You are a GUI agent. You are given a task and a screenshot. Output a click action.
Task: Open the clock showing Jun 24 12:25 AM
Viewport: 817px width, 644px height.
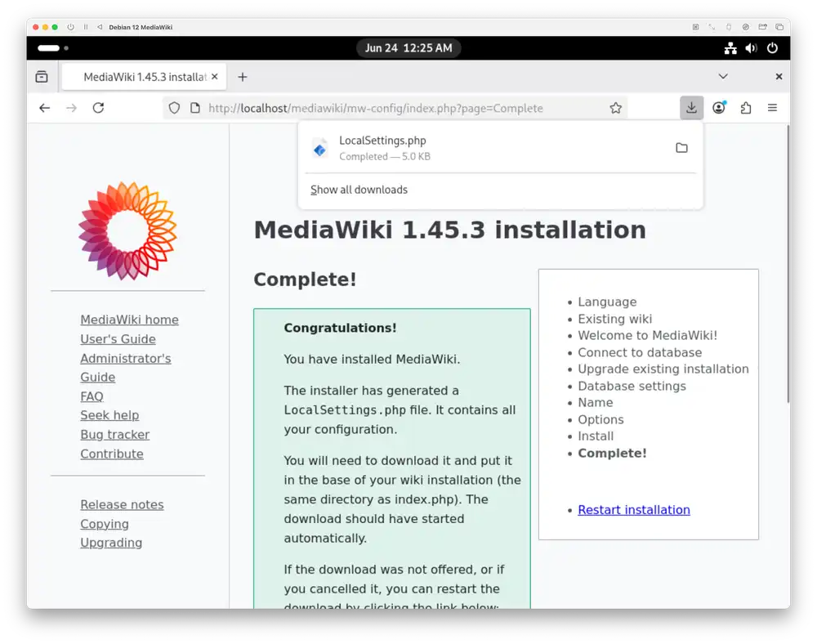click(408, 48)
